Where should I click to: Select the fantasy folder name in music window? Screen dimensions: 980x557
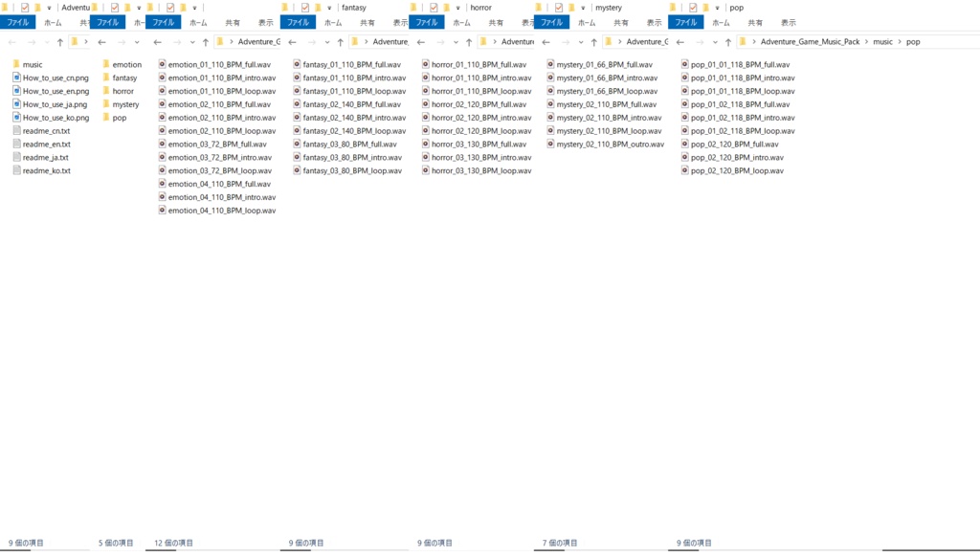pos(124,78)
